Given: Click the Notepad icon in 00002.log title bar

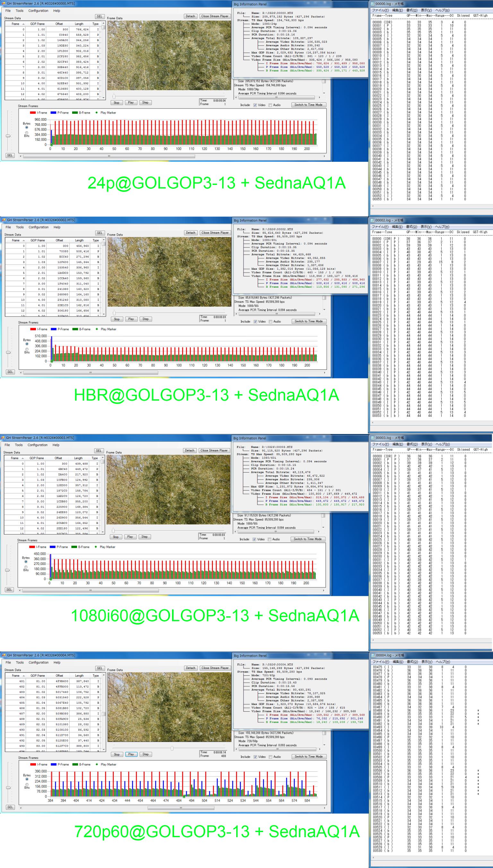Looking at the screenshot, I should tap(372, 220).
